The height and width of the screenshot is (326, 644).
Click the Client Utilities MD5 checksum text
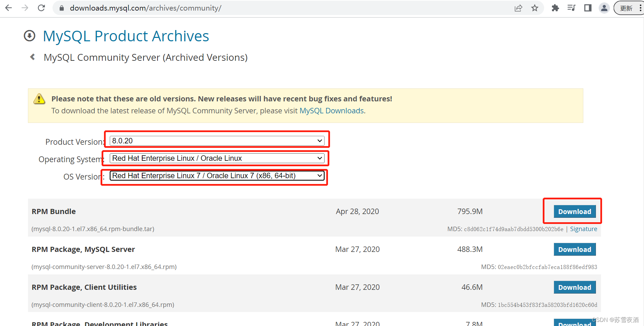pos(539,305)
